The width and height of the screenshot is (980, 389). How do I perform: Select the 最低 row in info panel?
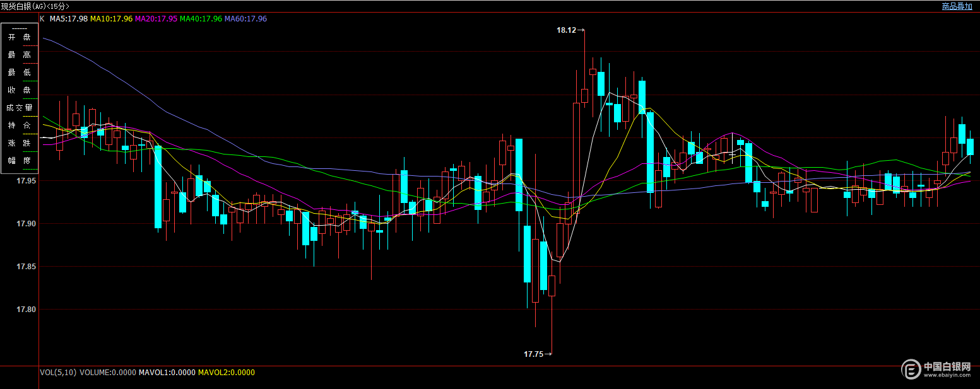pos(19,73)
